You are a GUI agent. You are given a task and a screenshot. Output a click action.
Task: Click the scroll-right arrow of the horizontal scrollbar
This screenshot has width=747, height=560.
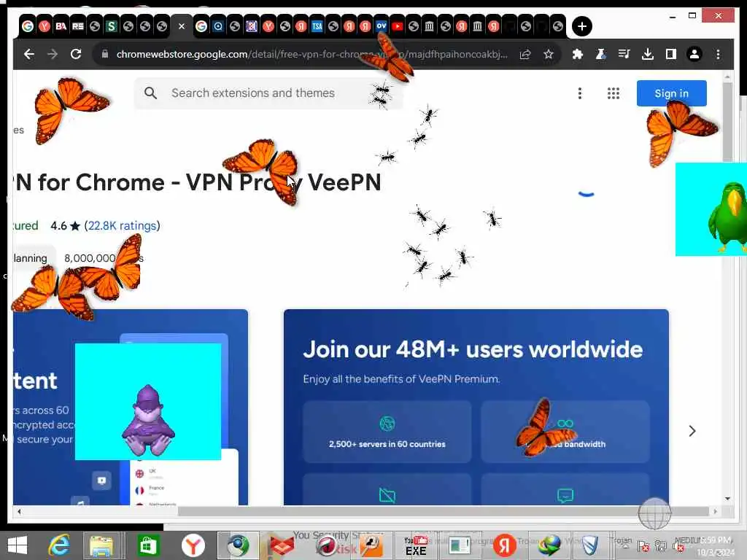[715, 511]
